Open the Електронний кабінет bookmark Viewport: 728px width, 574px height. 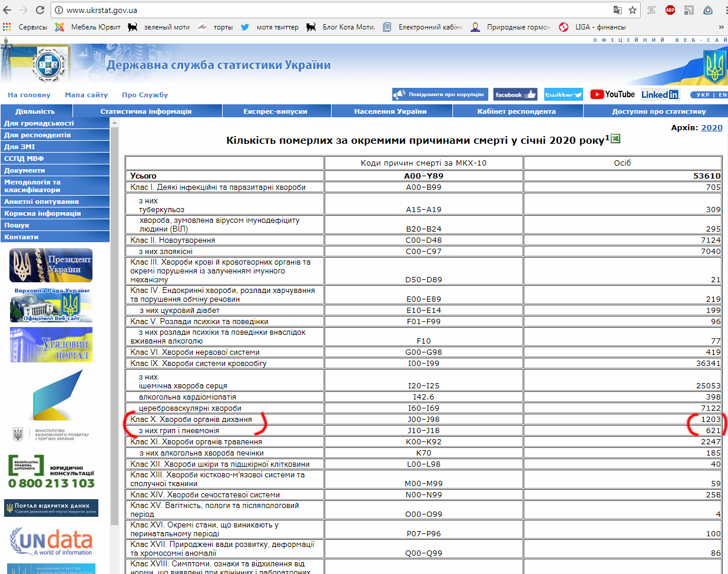point(422,27)
